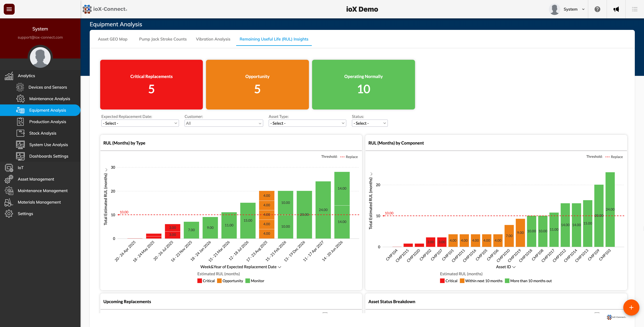The width and height of the screenshot is (644, 327).
Task: Click the announcements megaphone icon
Action: pyautogui.click(x=616, y=9)
